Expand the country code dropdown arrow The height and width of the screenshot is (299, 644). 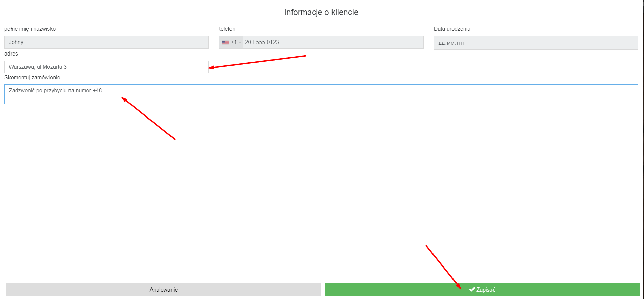point(240,42)
